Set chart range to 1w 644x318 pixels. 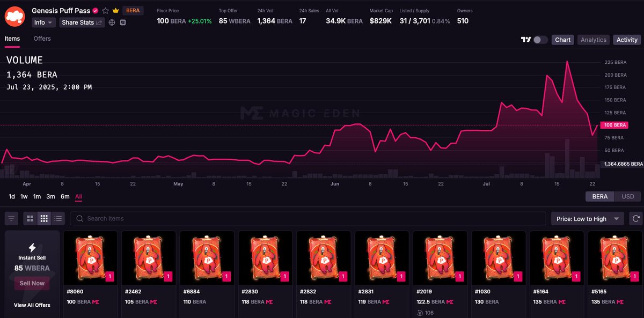coord(24,197)
